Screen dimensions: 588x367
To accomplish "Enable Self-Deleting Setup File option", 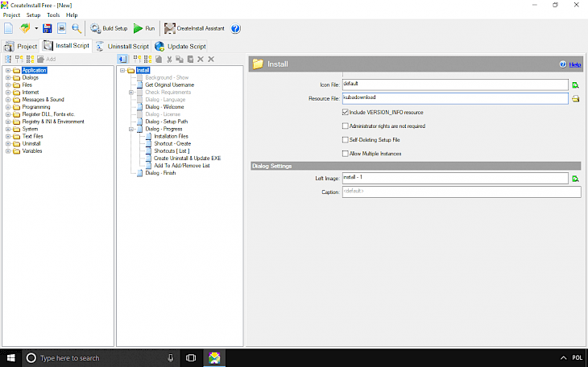I will tap(345, 140).
